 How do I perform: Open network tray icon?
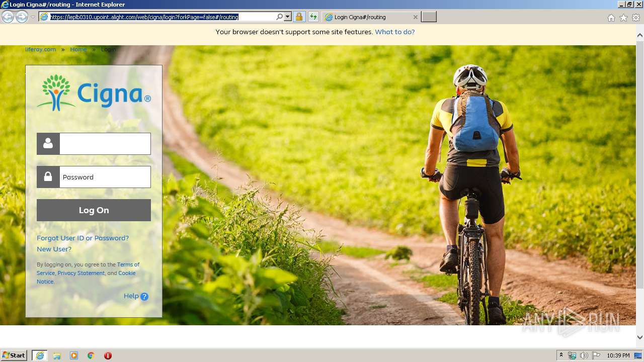pyautogui.click(x=572, y=355)
